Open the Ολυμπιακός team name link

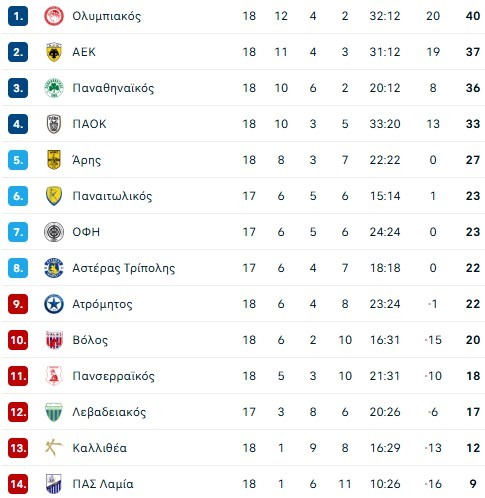107,16
